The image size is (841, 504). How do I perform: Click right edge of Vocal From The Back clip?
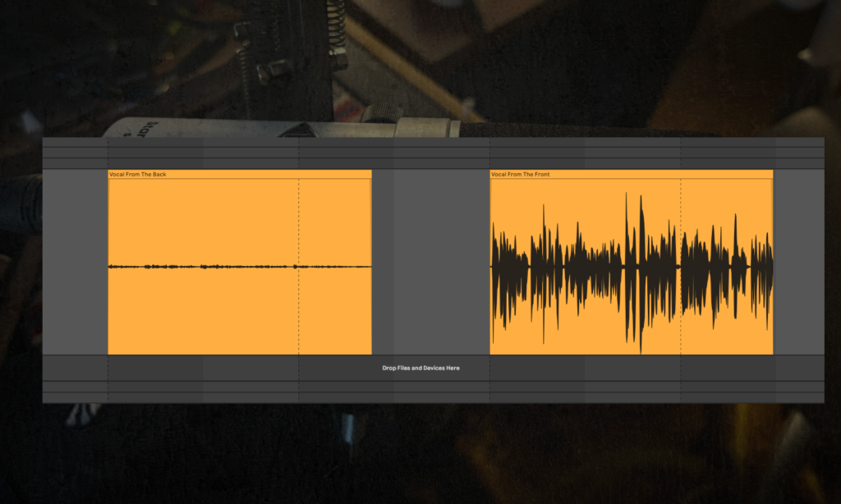coord(371,263)
